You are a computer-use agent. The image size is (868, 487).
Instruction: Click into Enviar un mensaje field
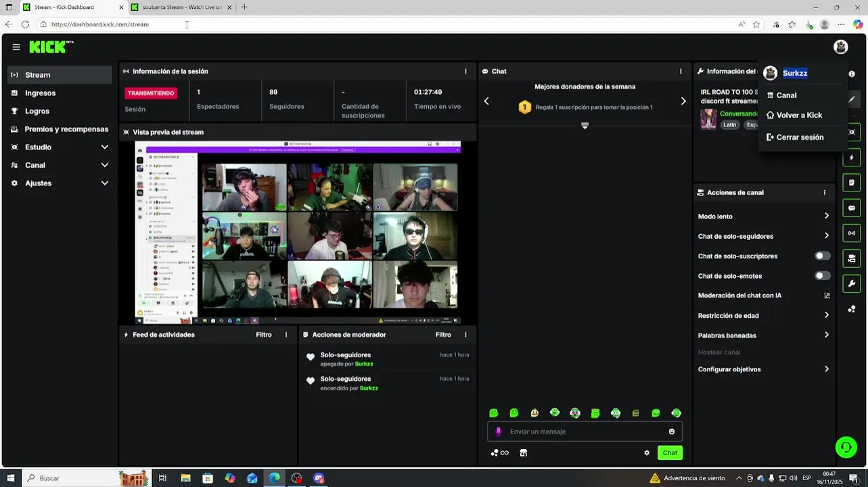point(585,432)
